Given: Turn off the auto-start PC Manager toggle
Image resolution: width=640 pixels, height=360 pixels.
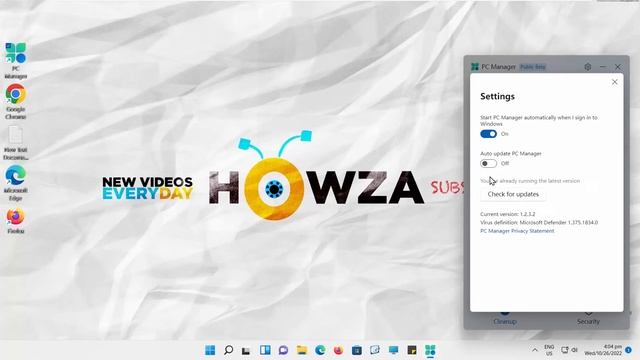Looking at the screenshot, I should (x=488, y=134).
